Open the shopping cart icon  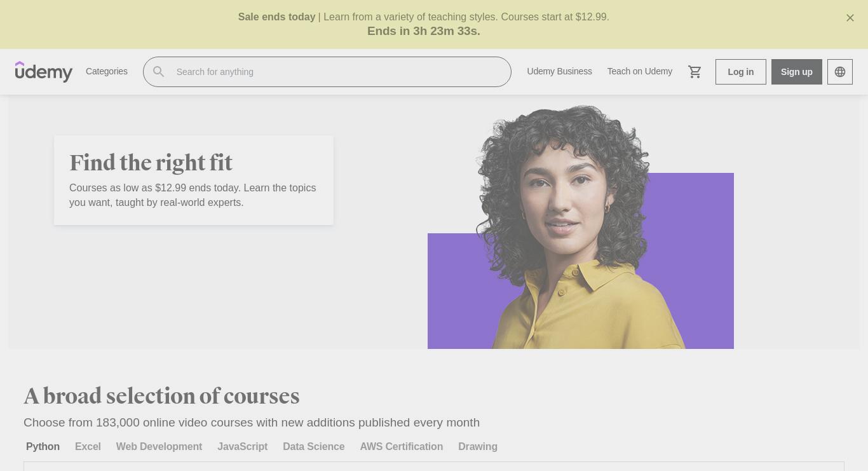click(x=695, y=72)
